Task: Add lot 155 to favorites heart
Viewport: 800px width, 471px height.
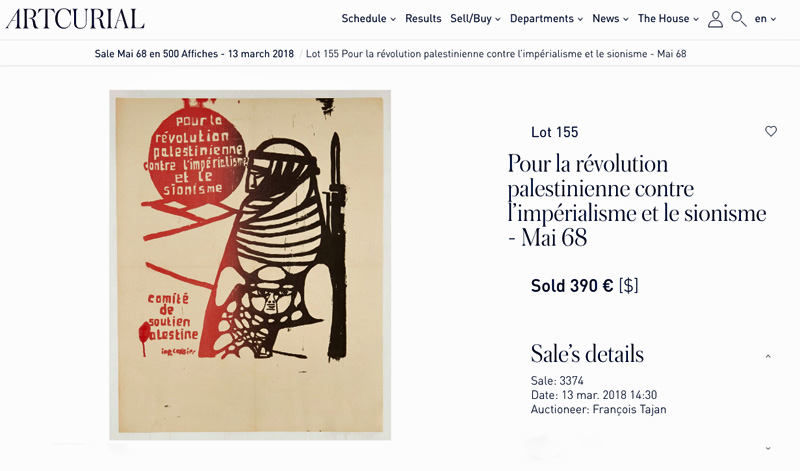Action: tap(771, 131)
